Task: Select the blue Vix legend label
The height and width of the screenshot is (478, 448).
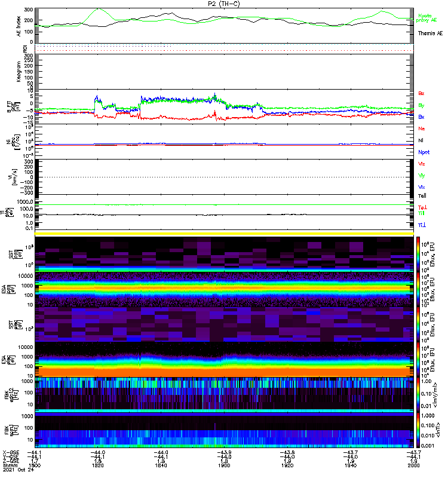Action: 421,187
